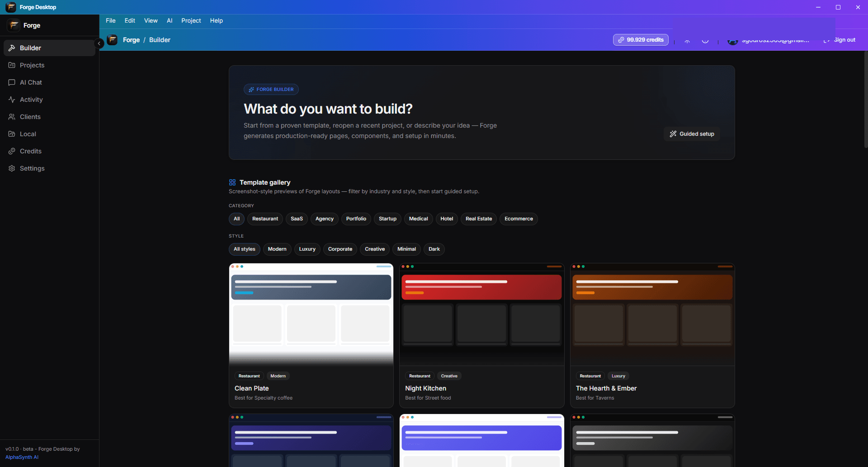
Task: Click the FORGE BUILDER badge
Action: pyautogui.click(x=271, y=90)
